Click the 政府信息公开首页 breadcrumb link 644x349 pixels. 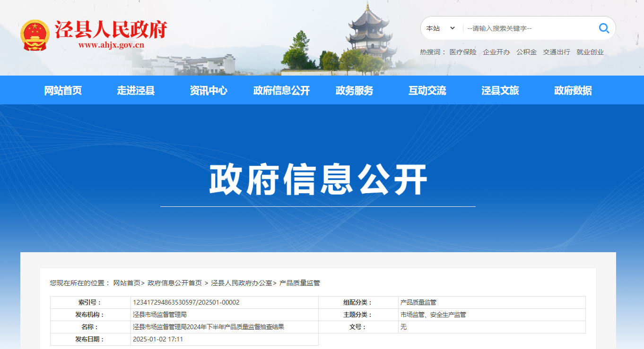point(174,283)
